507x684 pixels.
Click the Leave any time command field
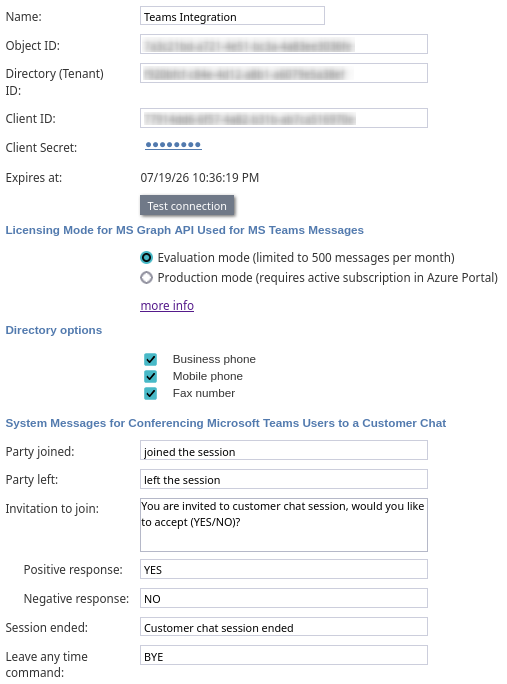pyautogui.click(x=284, y=656)
